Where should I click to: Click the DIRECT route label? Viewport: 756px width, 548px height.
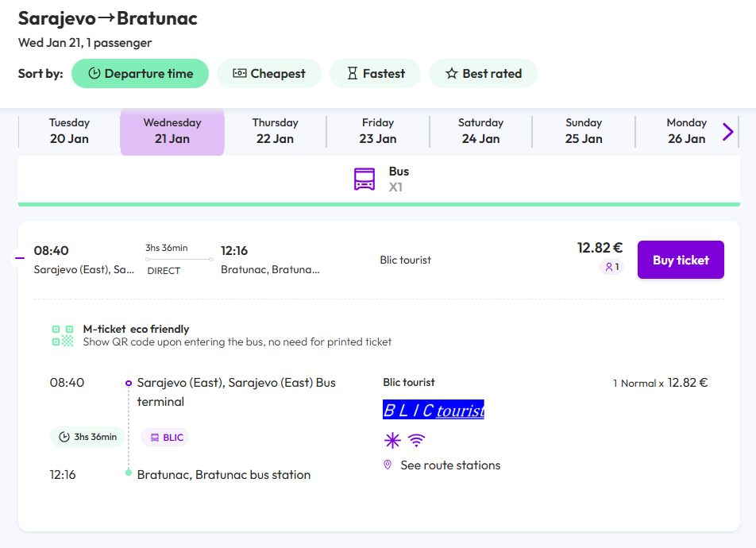click(164, 271)
